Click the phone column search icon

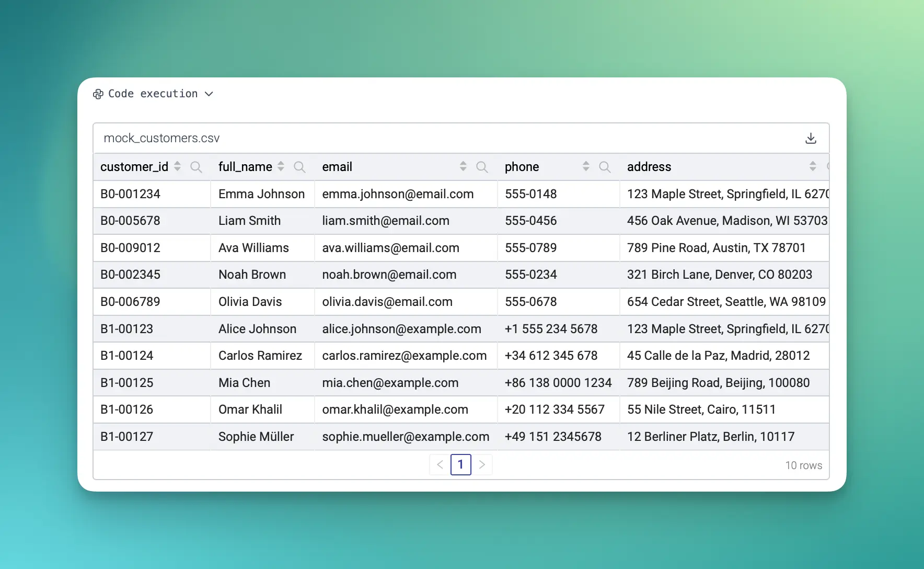click(605, 167)
